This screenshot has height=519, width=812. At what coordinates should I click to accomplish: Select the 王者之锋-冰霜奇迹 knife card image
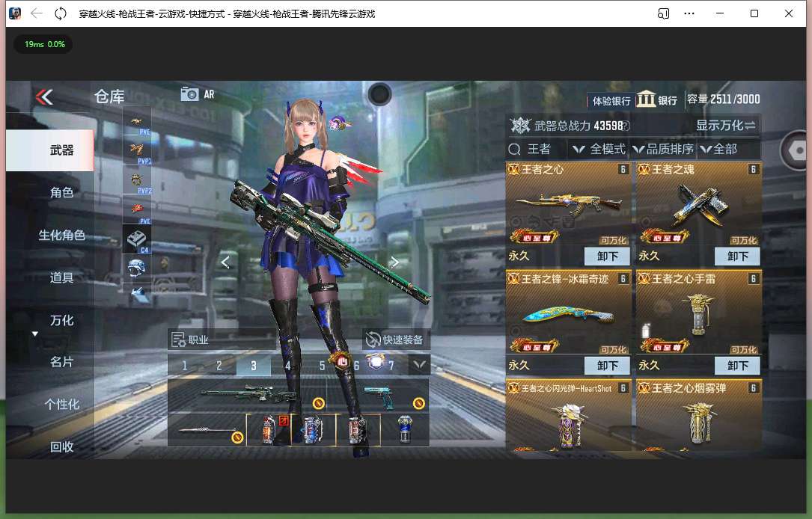pos(569,313)
